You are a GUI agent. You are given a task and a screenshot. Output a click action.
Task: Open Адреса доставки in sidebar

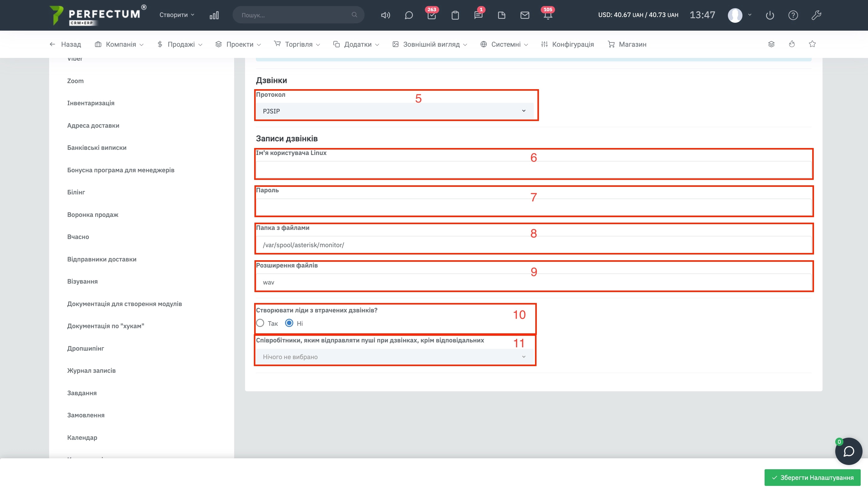[93, 126]
